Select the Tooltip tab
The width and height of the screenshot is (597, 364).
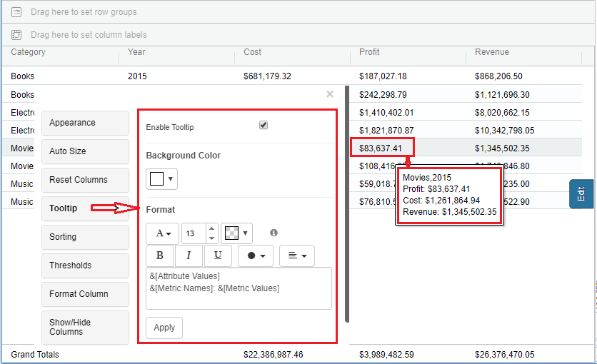[x=85, y=208]
